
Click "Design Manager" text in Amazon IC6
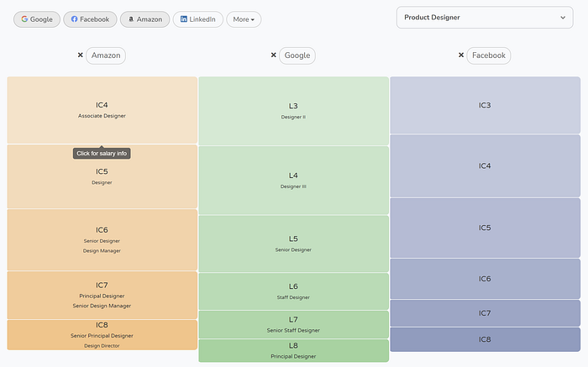click(102, 251)
